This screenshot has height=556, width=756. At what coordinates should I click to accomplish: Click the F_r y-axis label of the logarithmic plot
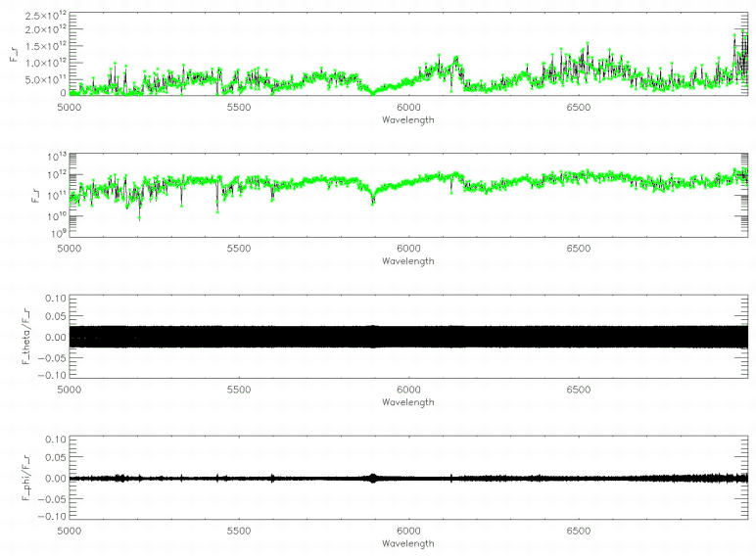point(12,195)
